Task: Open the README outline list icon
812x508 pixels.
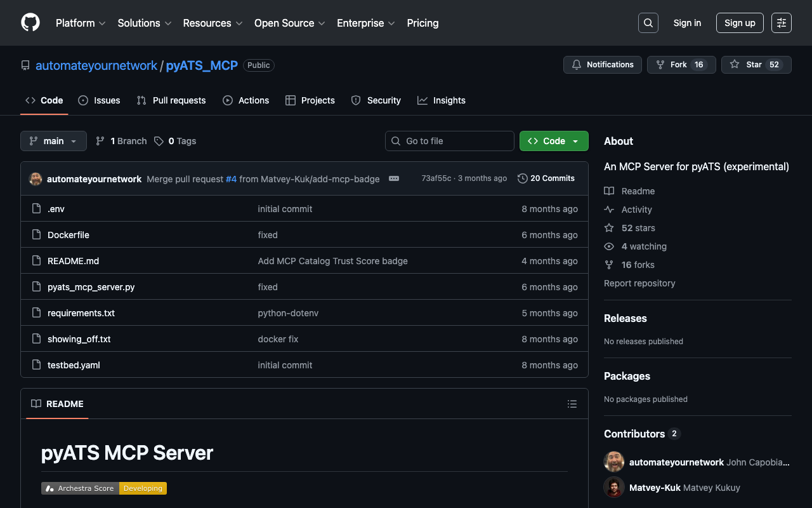Action: coord(572,404)
